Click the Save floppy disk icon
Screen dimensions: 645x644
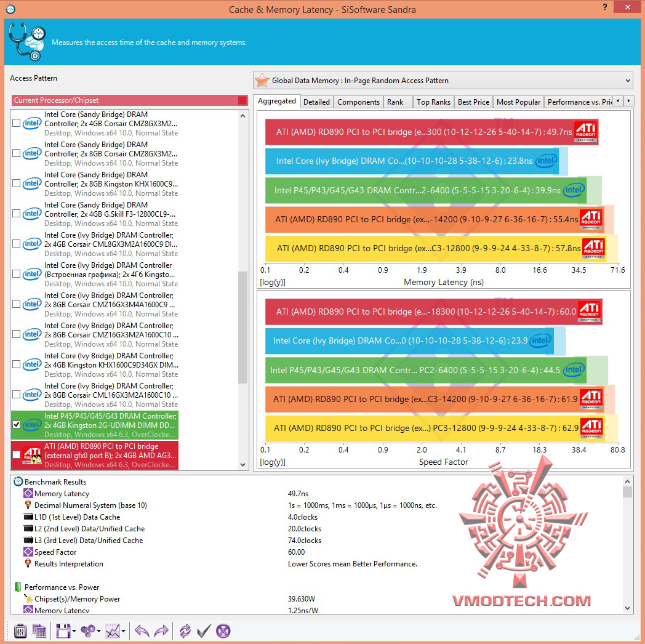[x=63, y=630]
